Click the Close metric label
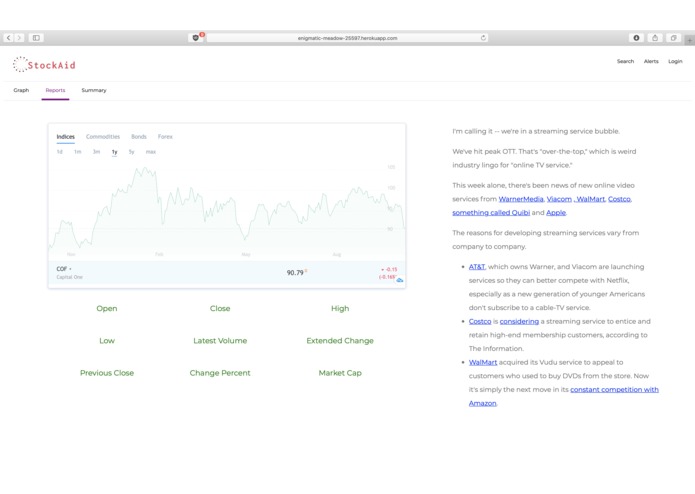Viewport: 695px width, 494px height. 220,308
